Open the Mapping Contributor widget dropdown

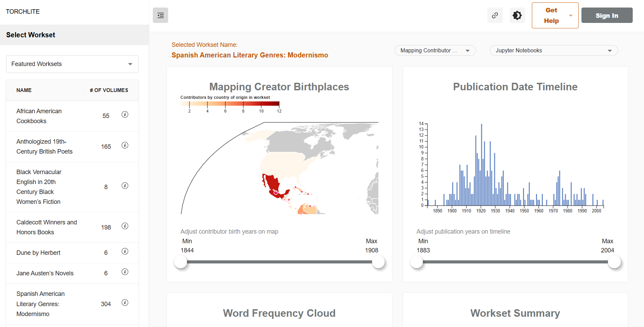(x=435, y=51)
